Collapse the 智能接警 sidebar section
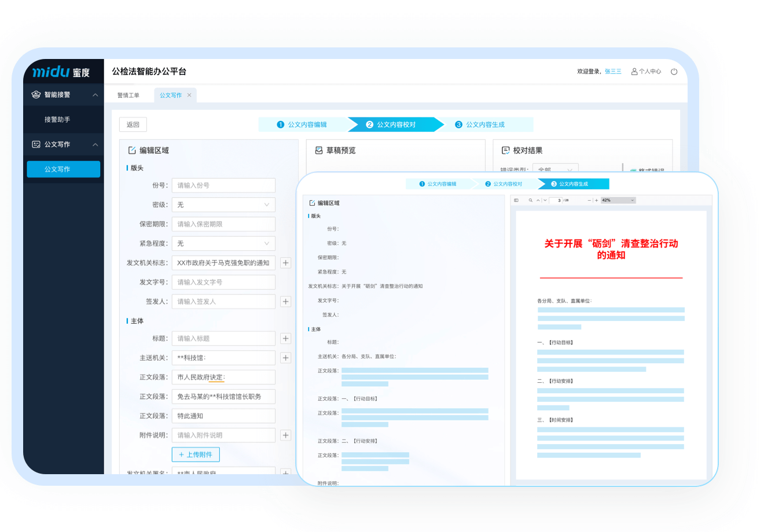The image size is (764, 532). (x=95, y=95)
